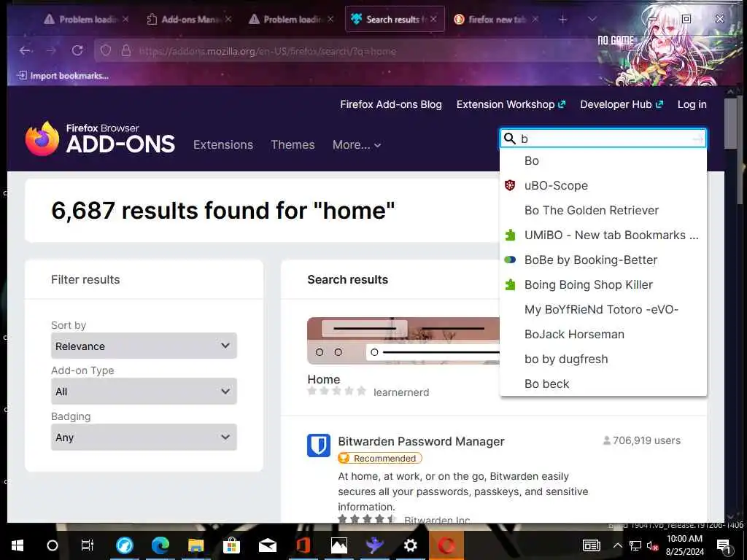Screen dimensions: 747x560
Task: Select the My BoYfRieNd Totoro -eVO- suggestion
Action: (x=603, y=309)
